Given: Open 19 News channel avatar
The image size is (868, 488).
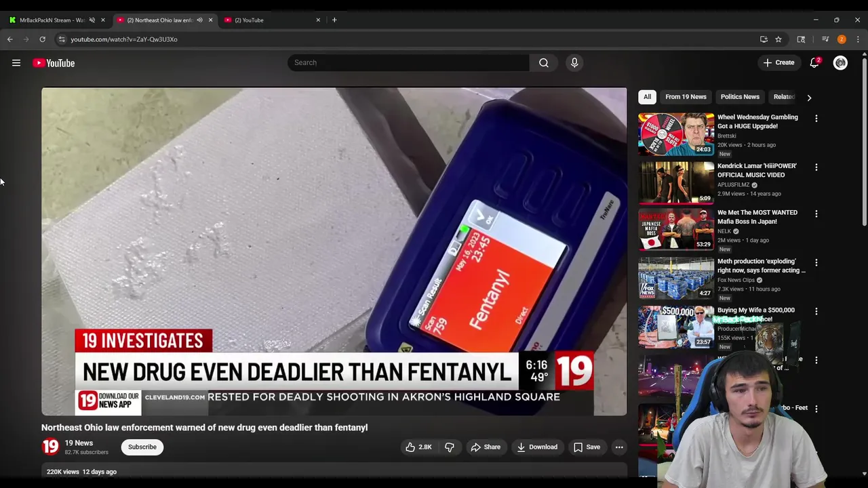Looking at the screenshot, I should tap(51, 447).
